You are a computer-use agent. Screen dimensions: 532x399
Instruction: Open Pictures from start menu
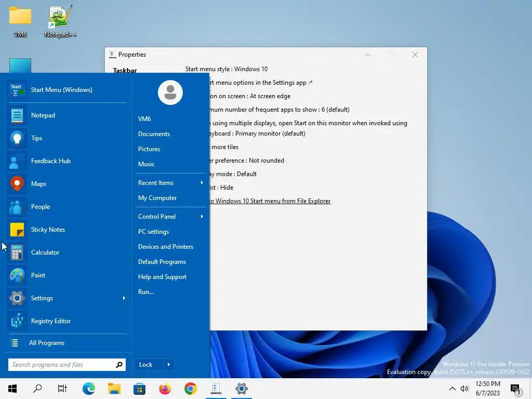[149, 149]
